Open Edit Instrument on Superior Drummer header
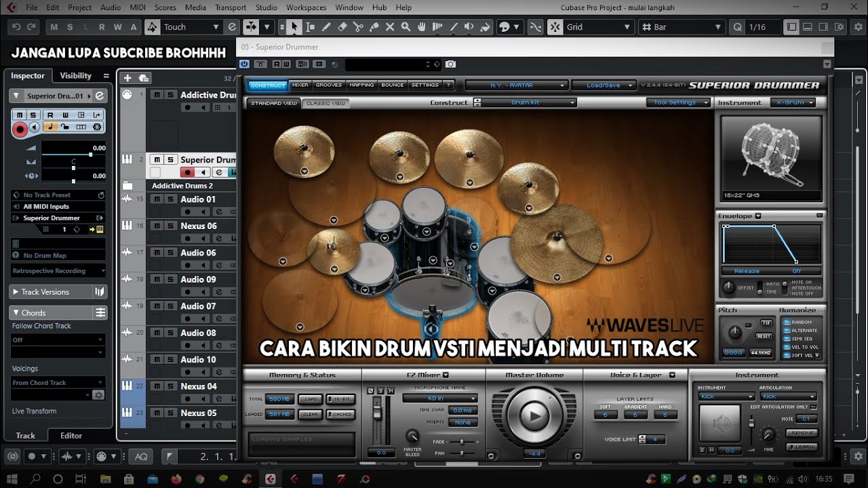The image size is (868, 488). pos(99,96)
